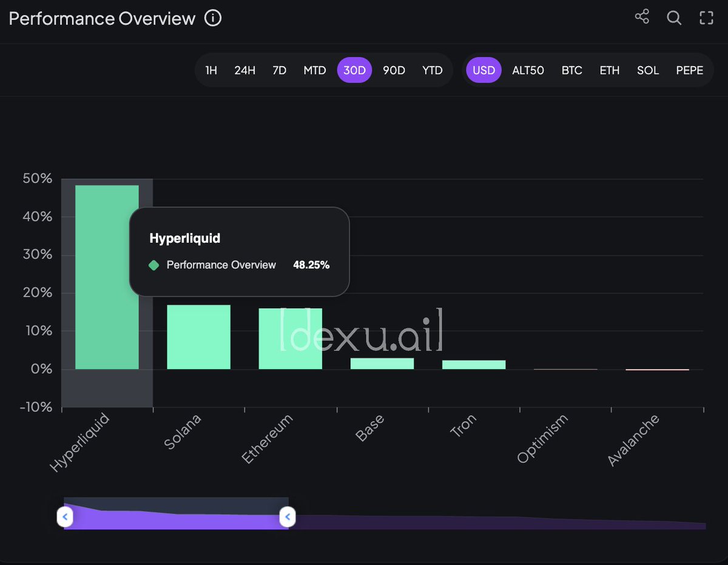728x565 pixels.
Task: Switch denomination to ETH
Action: 609,70
